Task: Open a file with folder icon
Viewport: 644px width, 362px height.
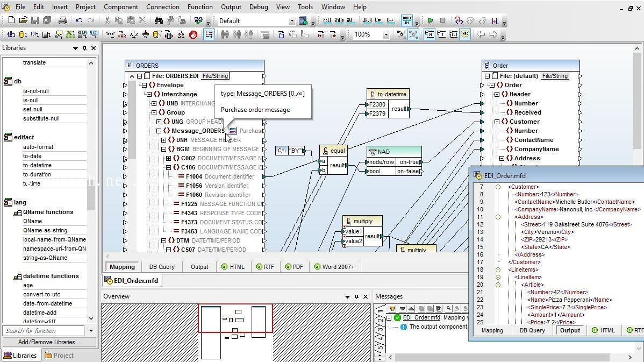Action: click(23, 20)
